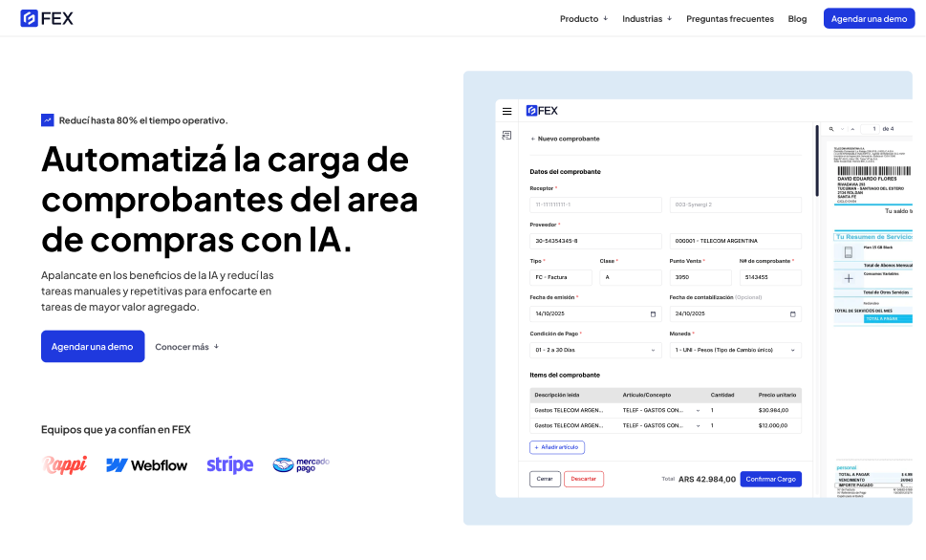The height and width of the screenshot is (560, 926).
Task: Click the Receptor CUIT input field
Action: 595,205
